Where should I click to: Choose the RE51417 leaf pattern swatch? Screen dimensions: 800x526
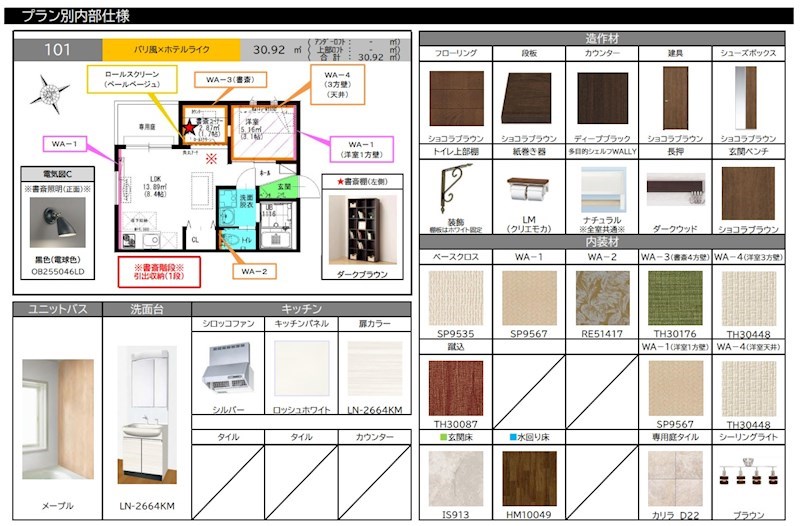click(602, 297)
